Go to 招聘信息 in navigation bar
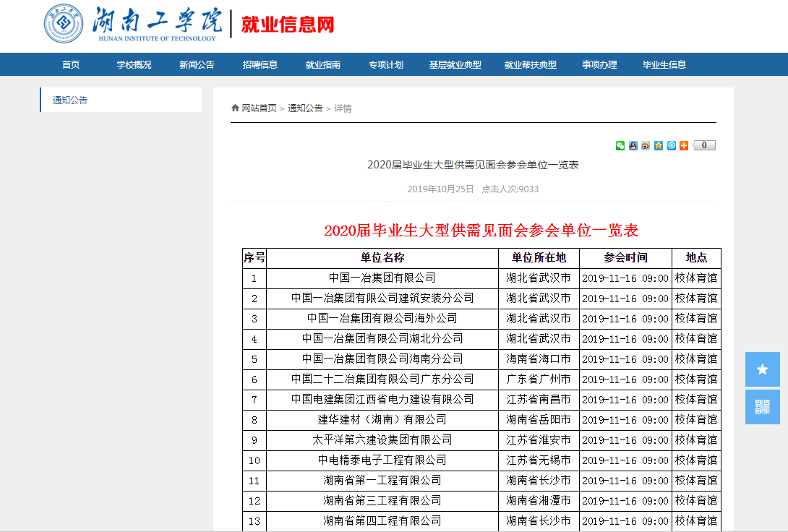The height and width of the screenshot is (532, 788). click(x=260, y=64)
